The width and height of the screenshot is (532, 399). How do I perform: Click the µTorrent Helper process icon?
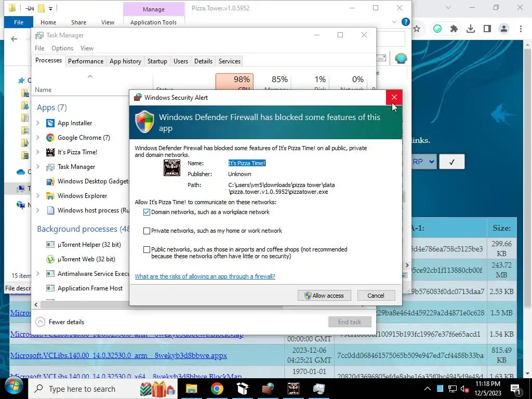pyautogui.click(x=50, y=245)
